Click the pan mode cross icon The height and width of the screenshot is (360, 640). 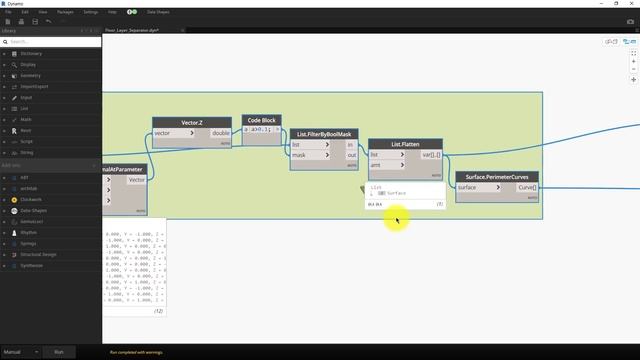point(633,80)
